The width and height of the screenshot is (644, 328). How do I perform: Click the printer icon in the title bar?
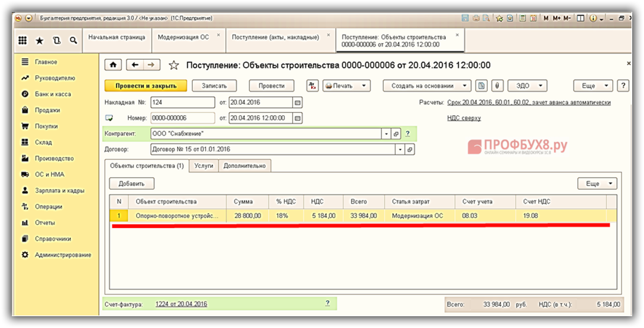[476, 18]
